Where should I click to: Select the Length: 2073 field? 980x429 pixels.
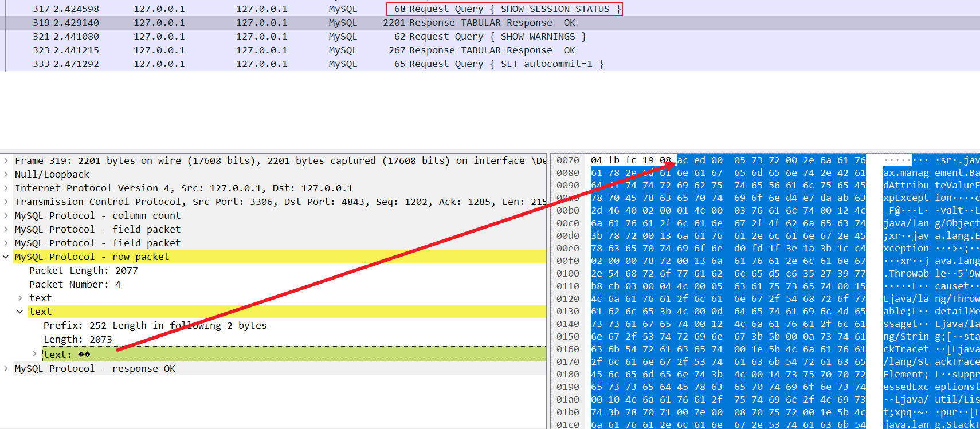pos(78,340)
